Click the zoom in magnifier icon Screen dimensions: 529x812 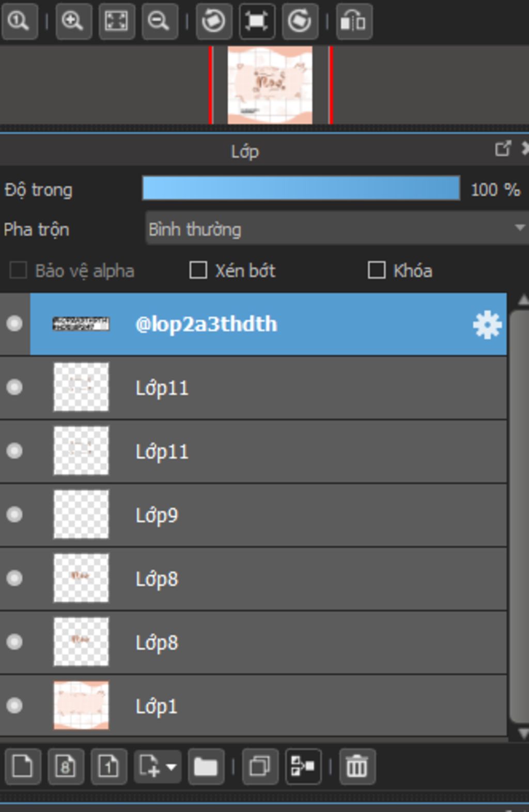(x=73, y=21)
